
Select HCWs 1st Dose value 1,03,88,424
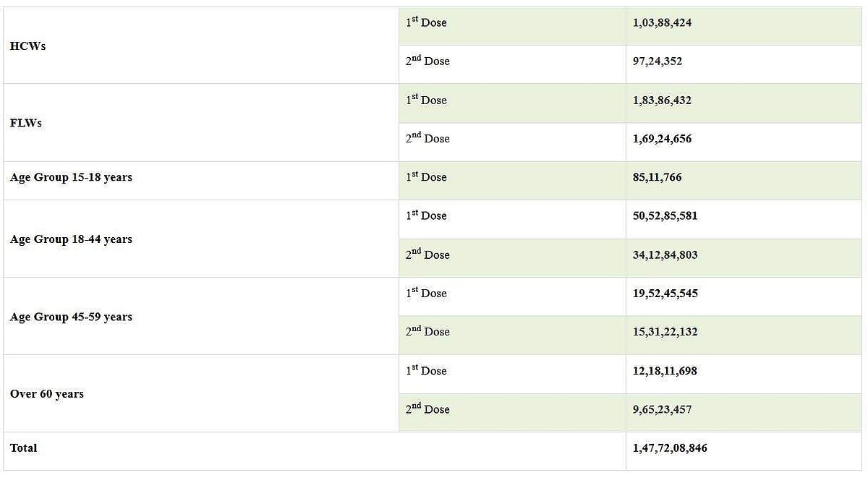[662, 23]
